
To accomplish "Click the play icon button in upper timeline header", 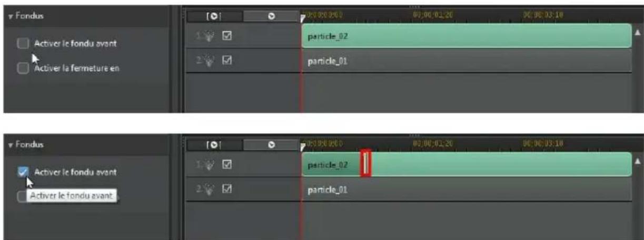I will coord(271,16).
